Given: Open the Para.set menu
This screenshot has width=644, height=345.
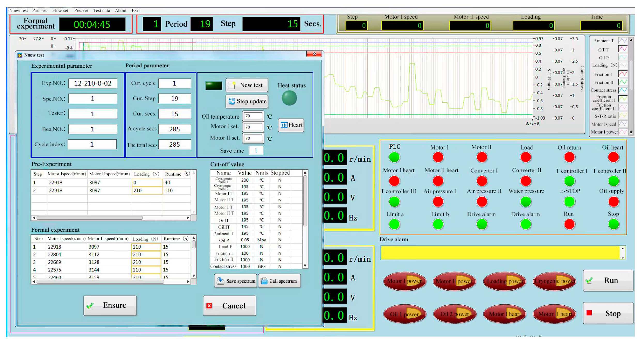Looking at the screenshot, I should (x=39, y=11).
